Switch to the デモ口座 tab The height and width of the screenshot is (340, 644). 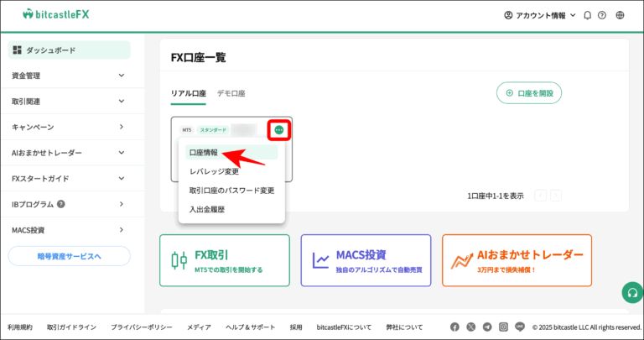[231, 93]
